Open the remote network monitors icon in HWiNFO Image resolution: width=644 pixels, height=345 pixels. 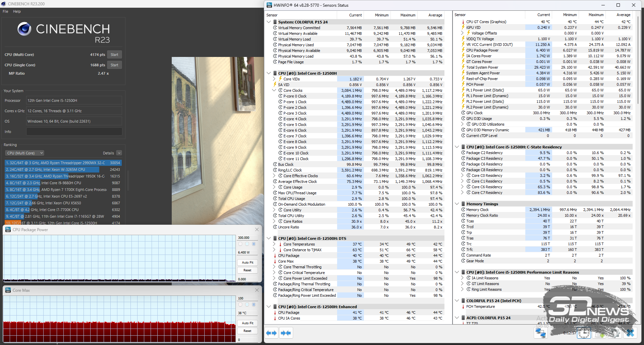541,333
